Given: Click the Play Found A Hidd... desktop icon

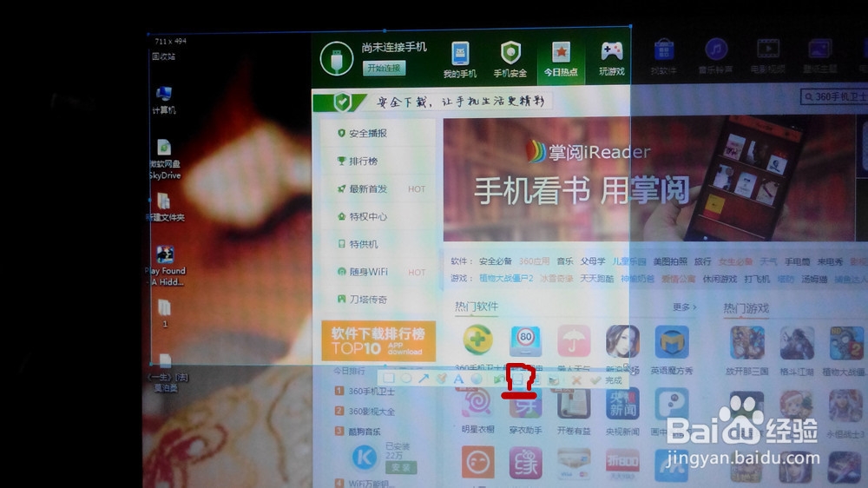Looking at the screenshot, I should 166,266.
